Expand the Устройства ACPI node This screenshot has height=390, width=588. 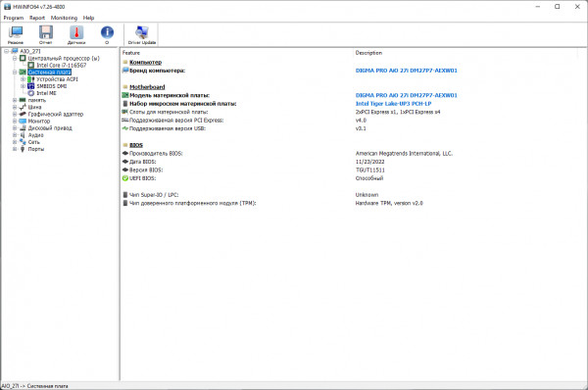coord(23,79)
